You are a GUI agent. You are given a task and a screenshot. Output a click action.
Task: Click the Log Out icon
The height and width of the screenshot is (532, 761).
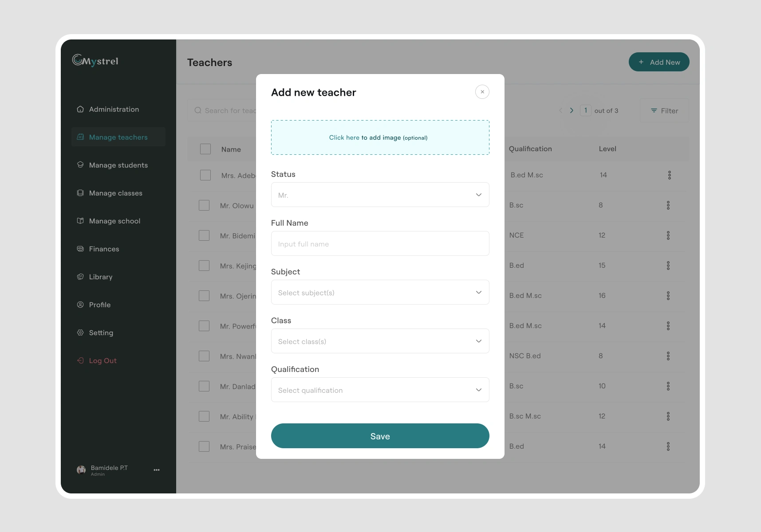click(x=80, y=360)
